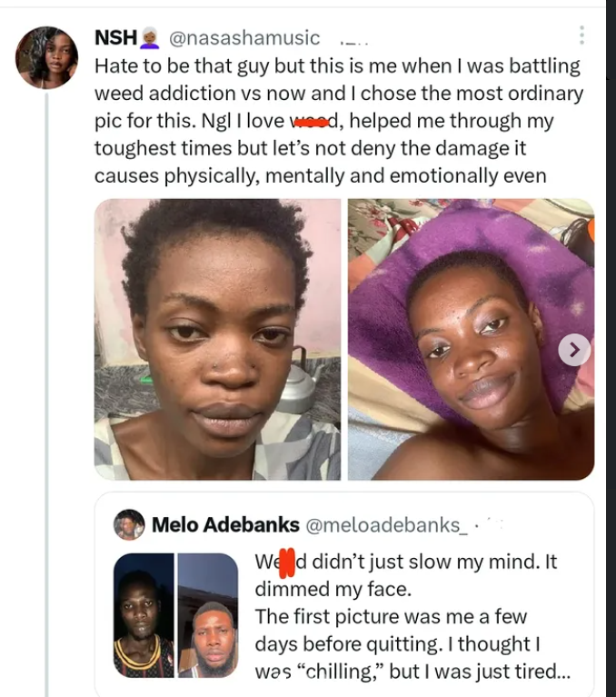Click the 'The first picture was me' line
Viewport: 616px width, 697px height.
pyautogui.click(x=391, y=616)
